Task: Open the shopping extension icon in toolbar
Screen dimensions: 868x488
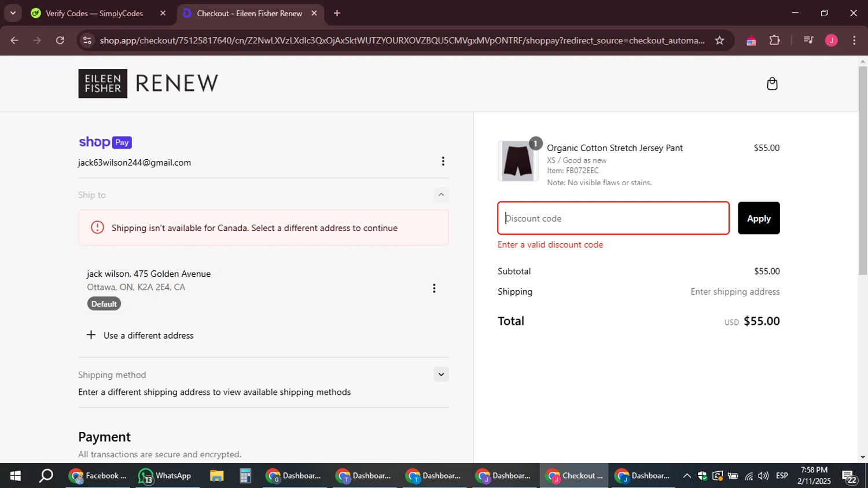Action: pos(751,41)
